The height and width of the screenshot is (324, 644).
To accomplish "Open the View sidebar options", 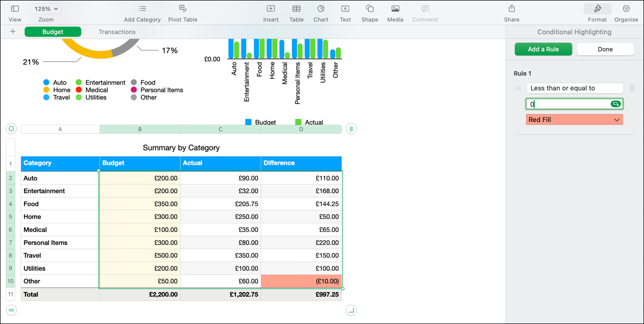I will click(15, 9).
